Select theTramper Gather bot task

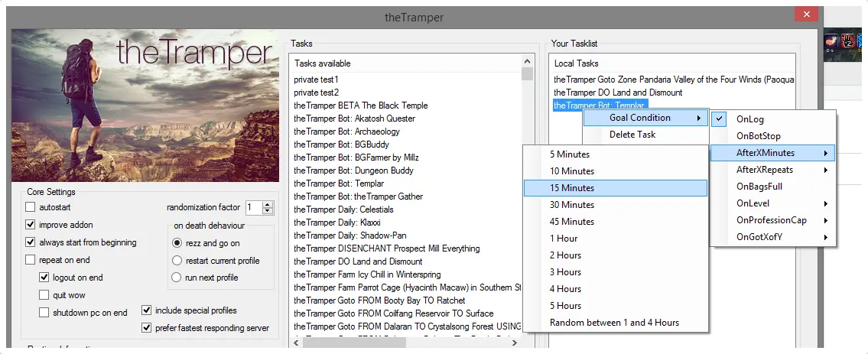tap(358, 196)
